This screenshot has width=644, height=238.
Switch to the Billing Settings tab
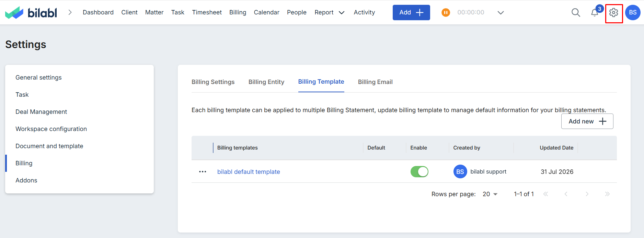(213, 82)
